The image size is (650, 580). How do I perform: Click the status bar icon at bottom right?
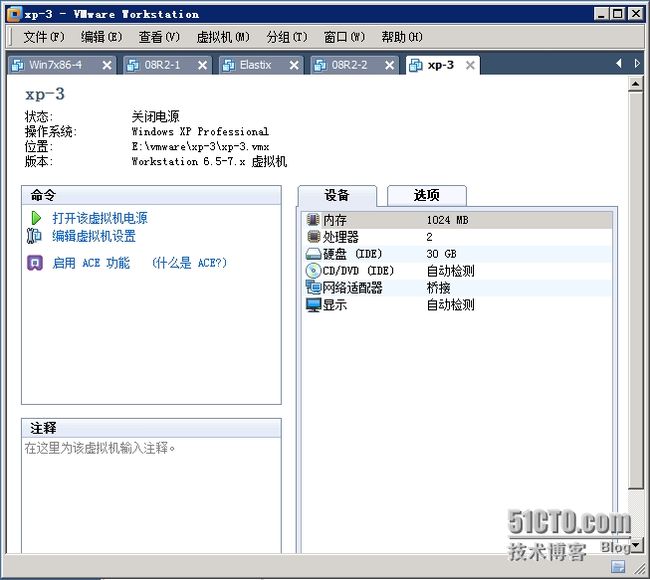pyautogui.click(x=618, y=566)
